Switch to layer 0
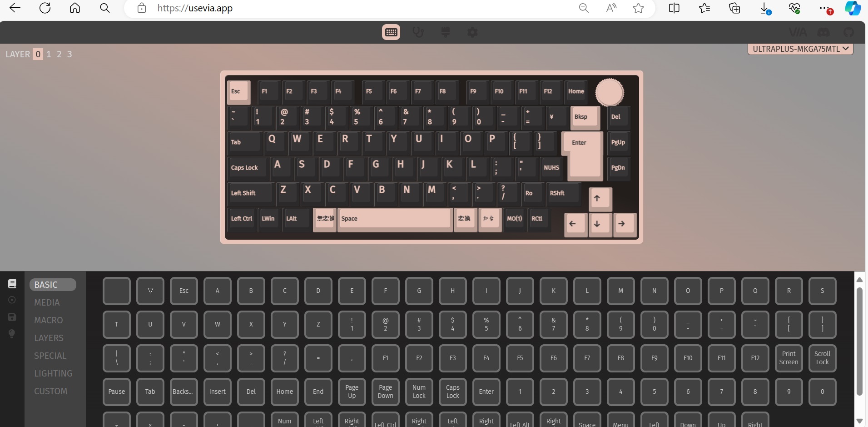 (38, 54)
